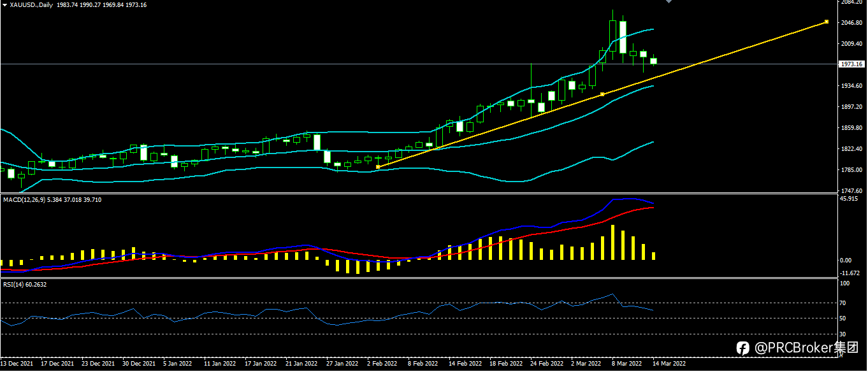Click the 45.915 MACD scale value
Image resolution: width=868 pixels, height=372 pixels.
[x=850, y=199]
